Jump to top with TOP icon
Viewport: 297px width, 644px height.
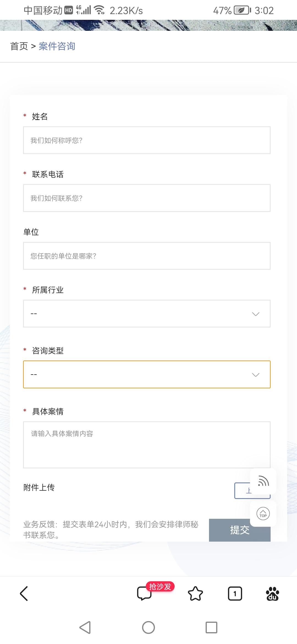click(x=263, y=514)
